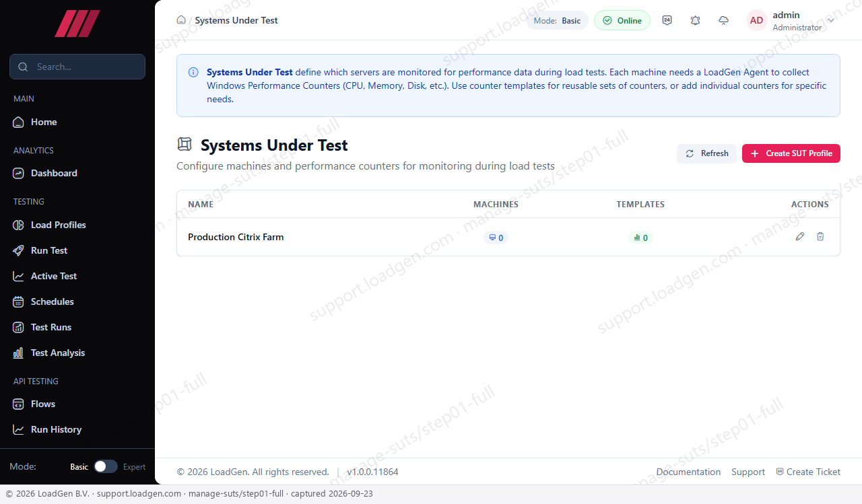The image size is (862, 504).
Task: Focus the sidebar Search field
Action: [77, 67]
